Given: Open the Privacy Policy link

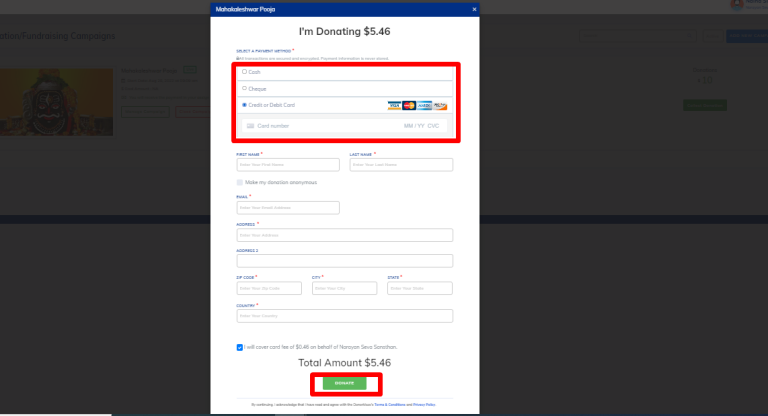Looking at the screenshot, I should [x=424, y=404].
